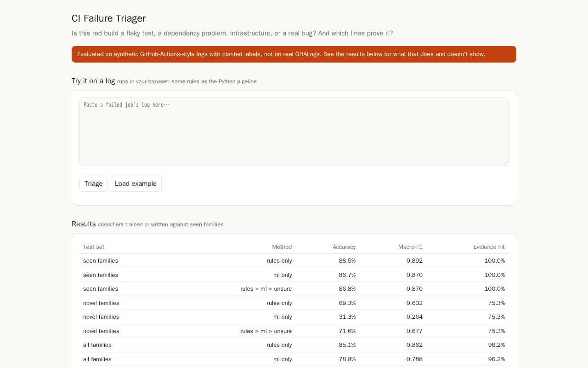This screenshot has width=588, height=368.
Task: Click the 0.632 Macro-F1 value
Action: pyautogui.click(x=414, y=303)
